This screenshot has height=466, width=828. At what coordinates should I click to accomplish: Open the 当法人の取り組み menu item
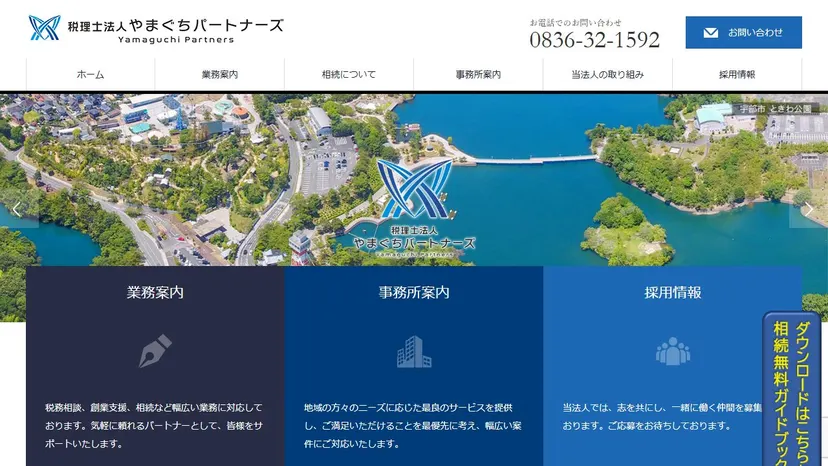click(x=608, y=74)
